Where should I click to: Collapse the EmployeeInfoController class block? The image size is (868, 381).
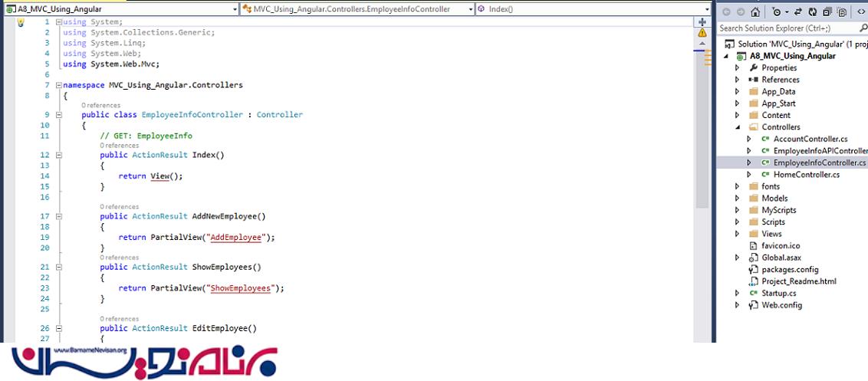click(x=59, y=115)
